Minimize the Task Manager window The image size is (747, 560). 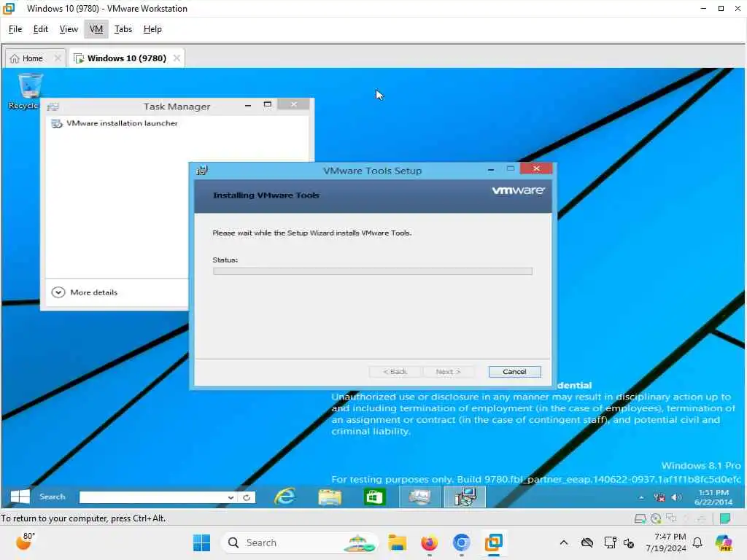(x=248, y=105)
